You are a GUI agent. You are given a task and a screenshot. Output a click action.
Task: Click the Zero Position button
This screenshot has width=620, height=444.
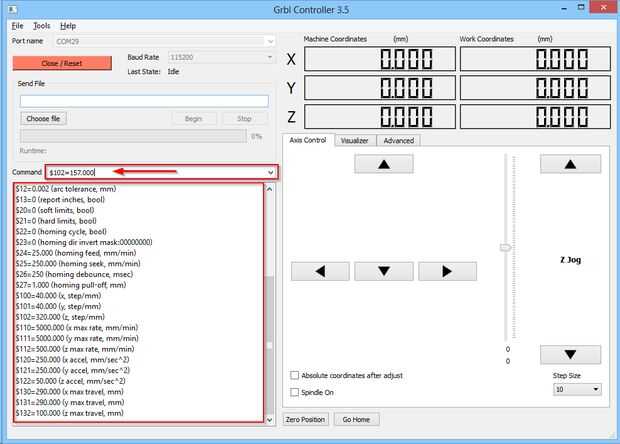(x=305, y=419)
